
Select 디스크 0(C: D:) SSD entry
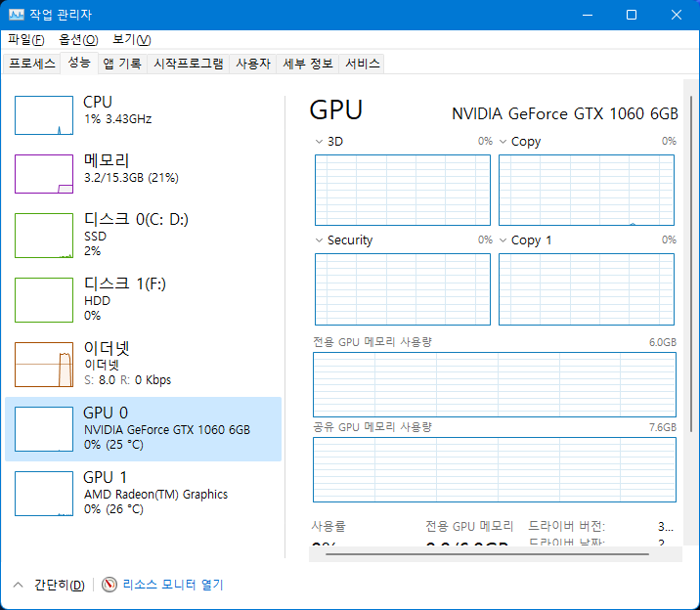click(143, 236)
